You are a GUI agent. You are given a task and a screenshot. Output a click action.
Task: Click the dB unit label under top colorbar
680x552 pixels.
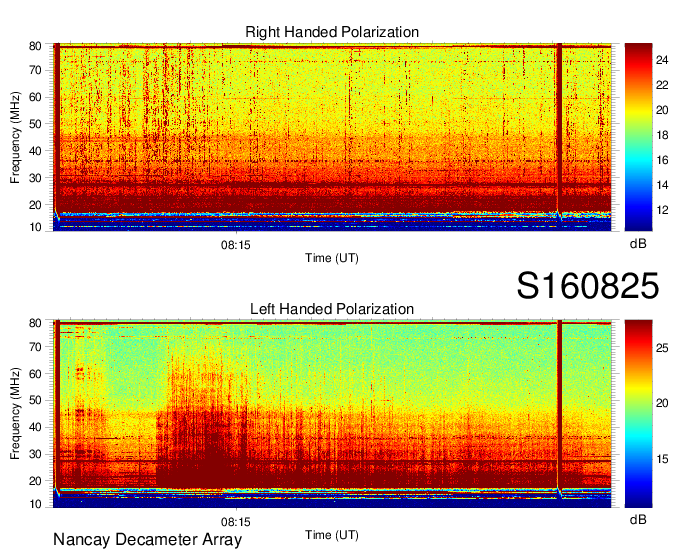638,244
